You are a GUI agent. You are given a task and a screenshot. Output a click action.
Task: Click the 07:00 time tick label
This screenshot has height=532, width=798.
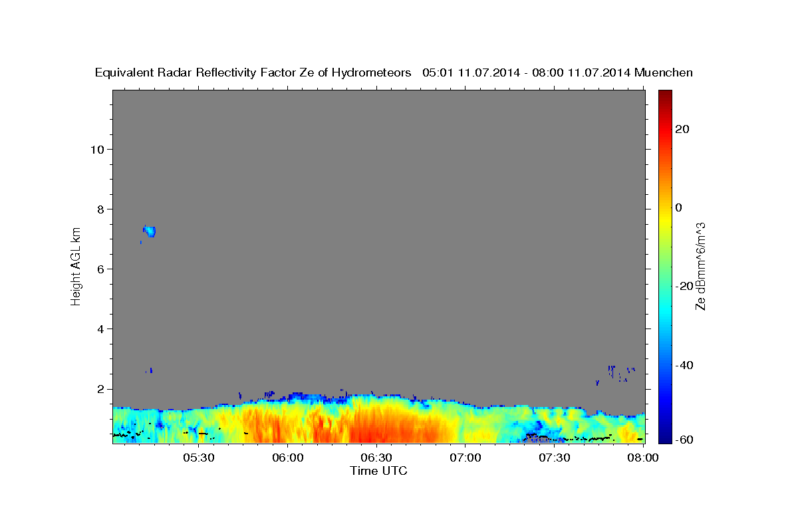coord(465,458)
